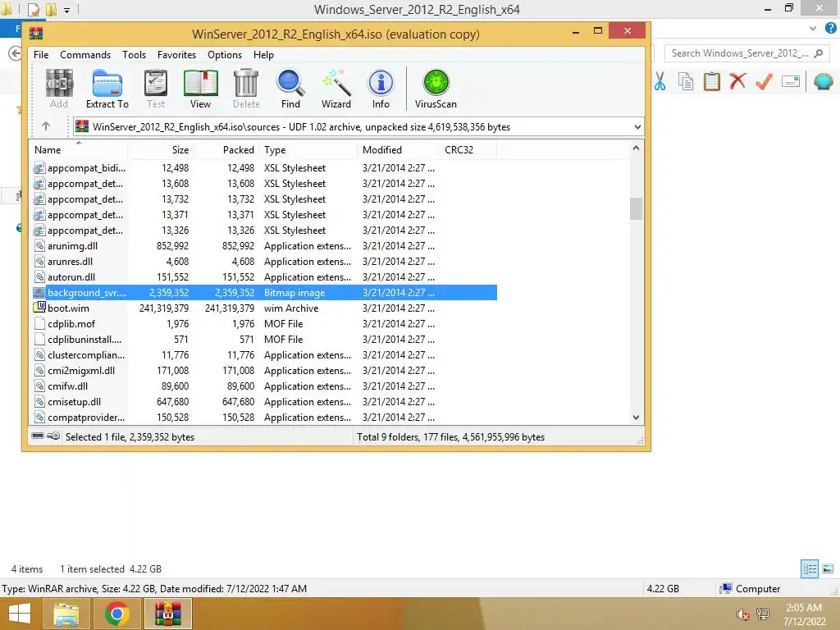Screen dimensions: 840x630
Task: Sort by the Type column header
Action: [308, 149]
